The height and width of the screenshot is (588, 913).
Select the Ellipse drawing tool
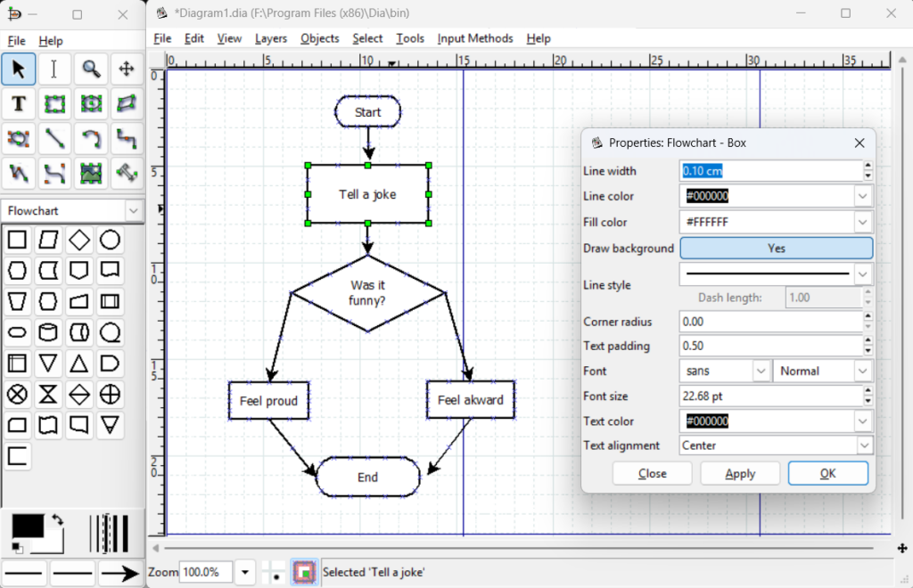tap(90, 104)
